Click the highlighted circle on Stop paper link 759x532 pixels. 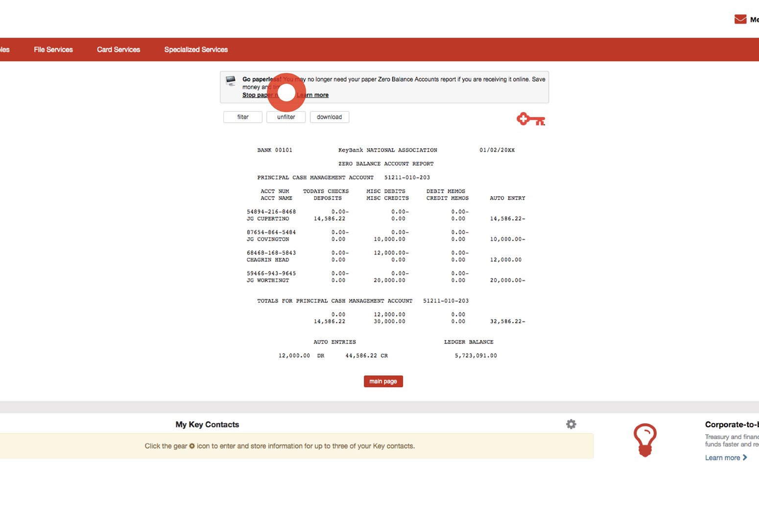pos(286,93)
